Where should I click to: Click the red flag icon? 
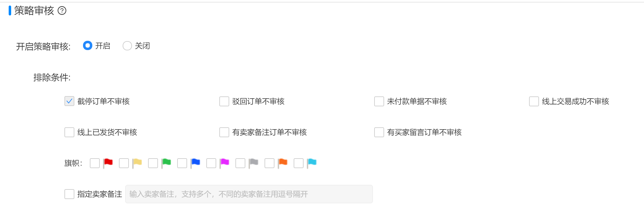(x=108, y=163)
